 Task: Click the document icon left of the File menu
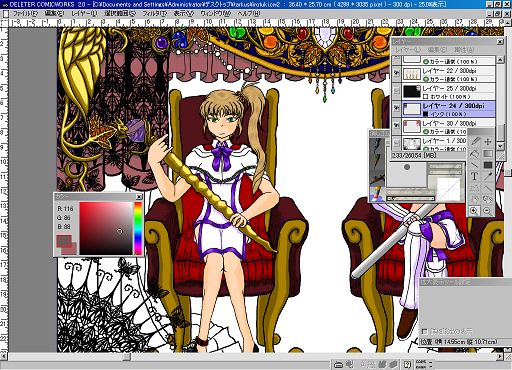coord(6,14)
